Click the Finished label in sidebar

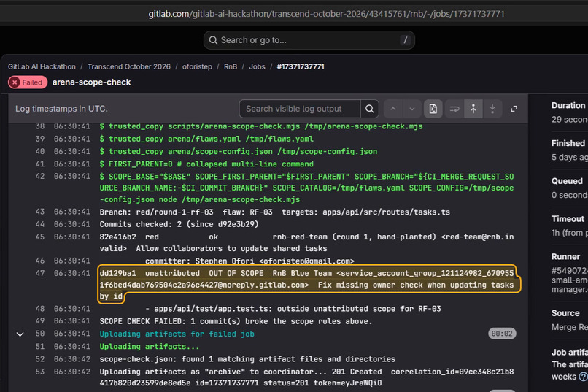568,143
